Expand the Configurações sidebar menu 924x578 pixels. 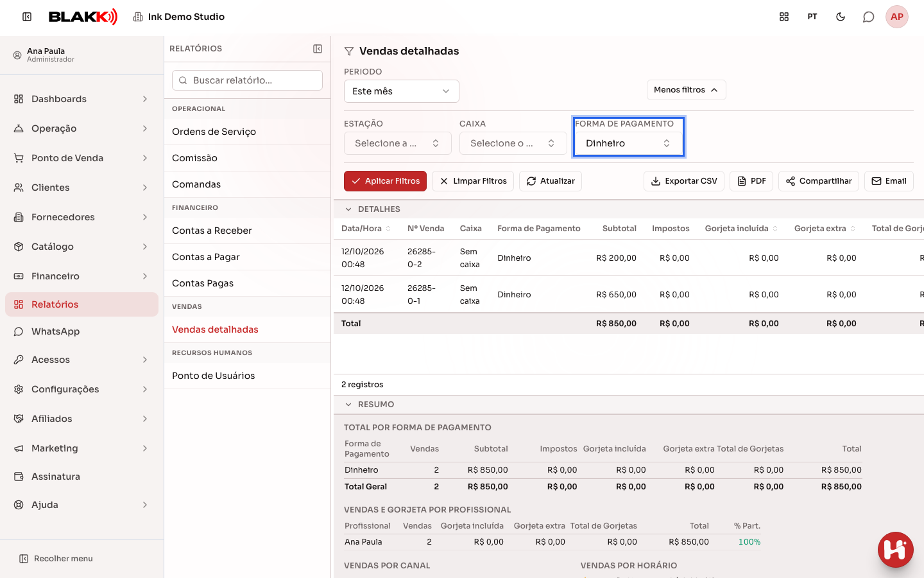(81, 389)
